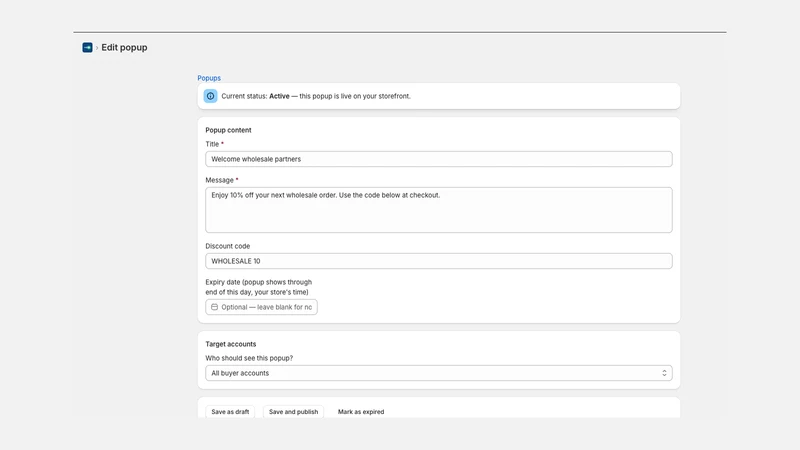
Task: Click the Title input field
Action: [439, 159]
